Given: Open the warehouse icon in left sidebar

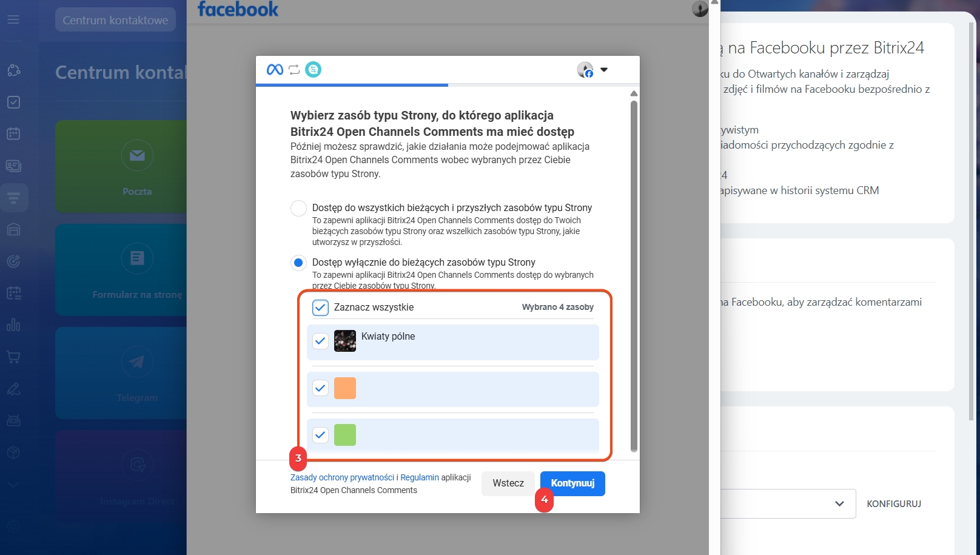Looking at the screenshot, I should click(x=13, y=229).
